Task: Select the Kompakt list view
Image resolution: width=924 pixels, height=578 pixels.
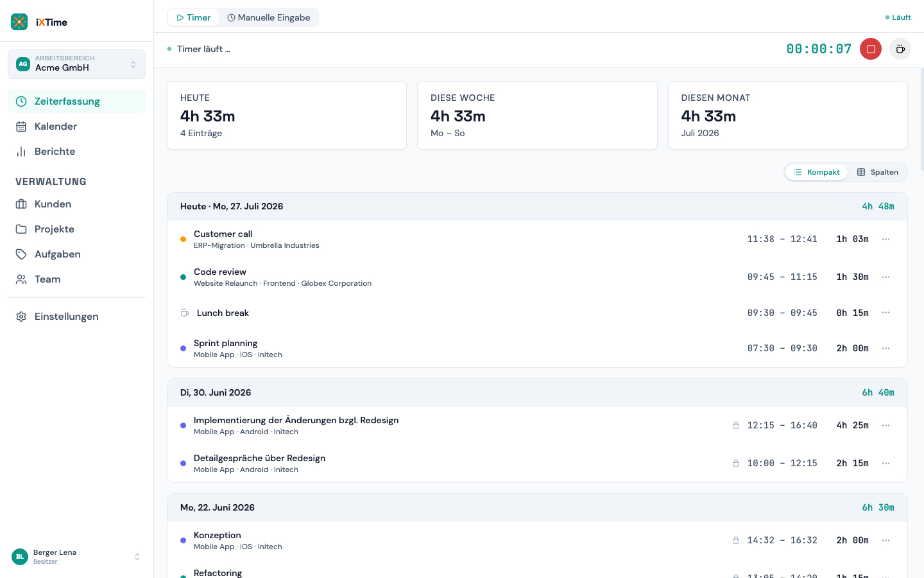Action: point(816,172)
